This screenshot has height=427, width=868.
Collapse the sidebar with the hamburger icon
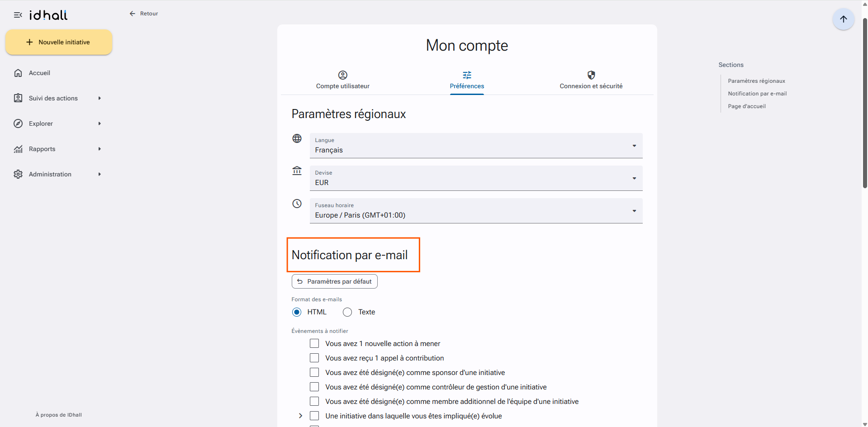click(x=18, y=15)
